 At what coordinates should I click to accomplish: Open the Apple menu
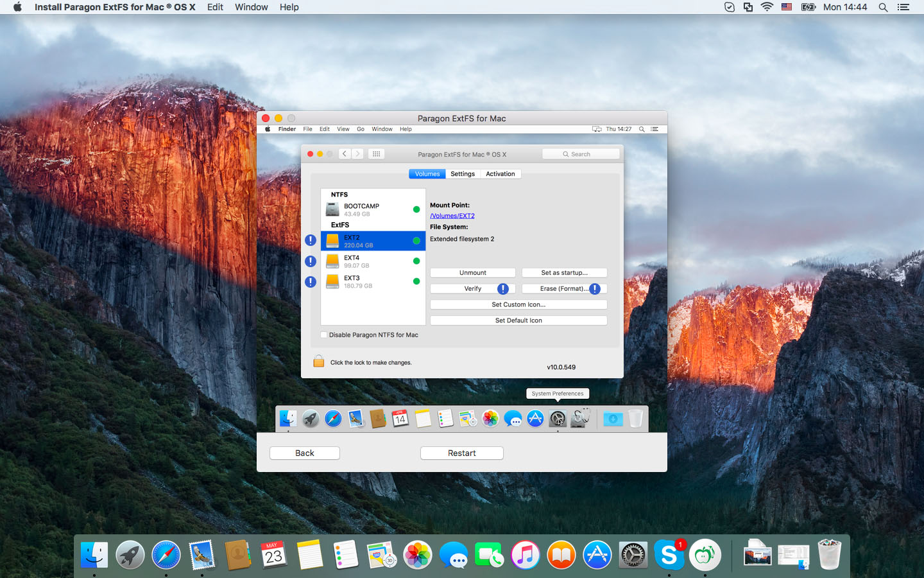pos(17,7)
